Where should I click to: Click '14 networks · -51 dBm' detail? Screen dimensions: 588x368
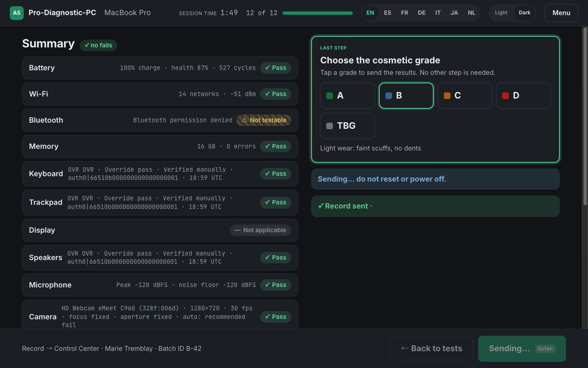coord(217,94)
